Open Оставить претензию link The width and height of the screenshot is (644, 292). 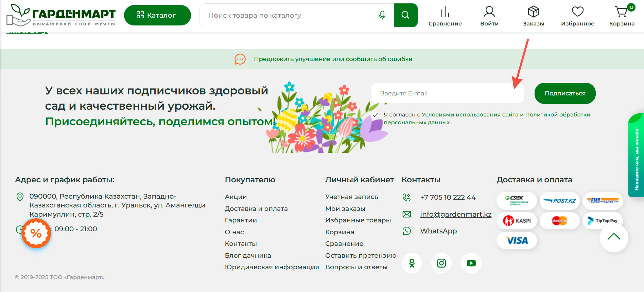[x=361, y=255]
